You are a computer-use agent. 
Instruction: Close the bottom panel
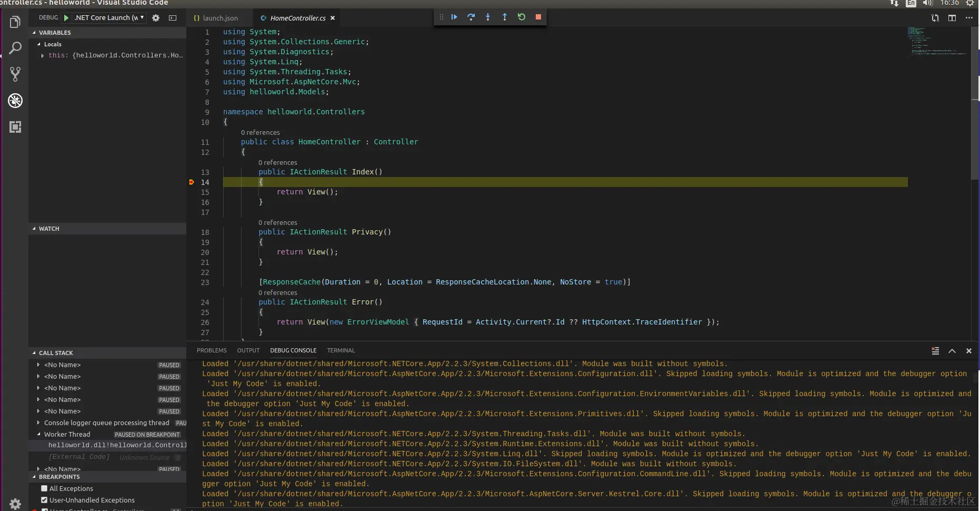pos(969,351)
